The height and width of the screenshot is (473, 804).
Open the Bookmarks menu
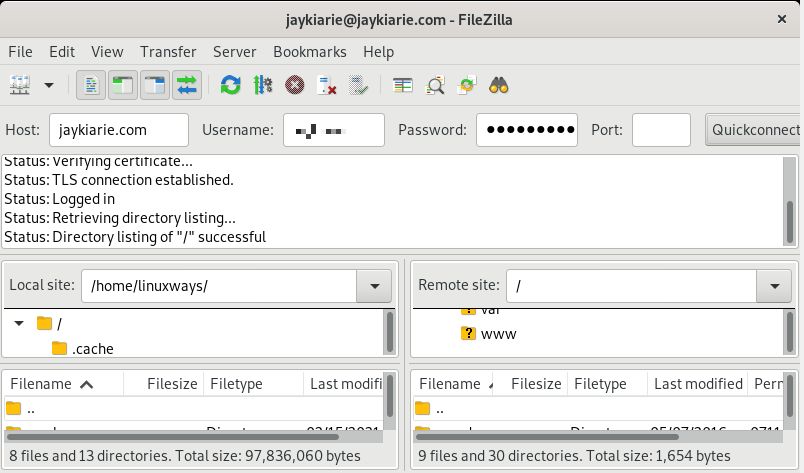(310, 52)
